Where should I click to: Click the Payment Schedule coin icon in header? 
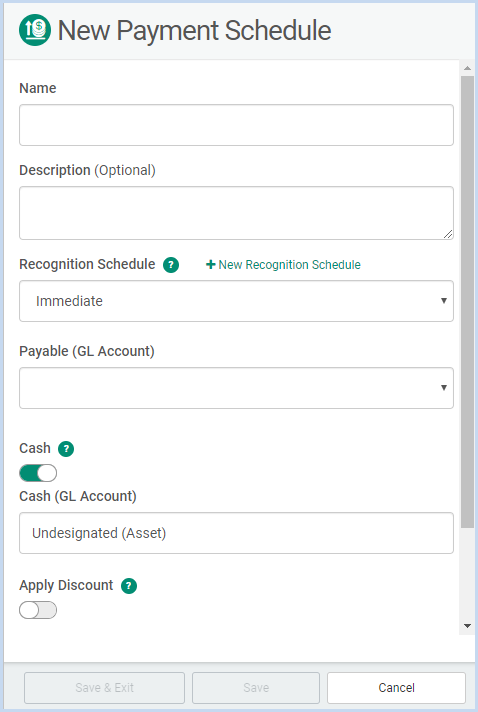click(35, 30)
